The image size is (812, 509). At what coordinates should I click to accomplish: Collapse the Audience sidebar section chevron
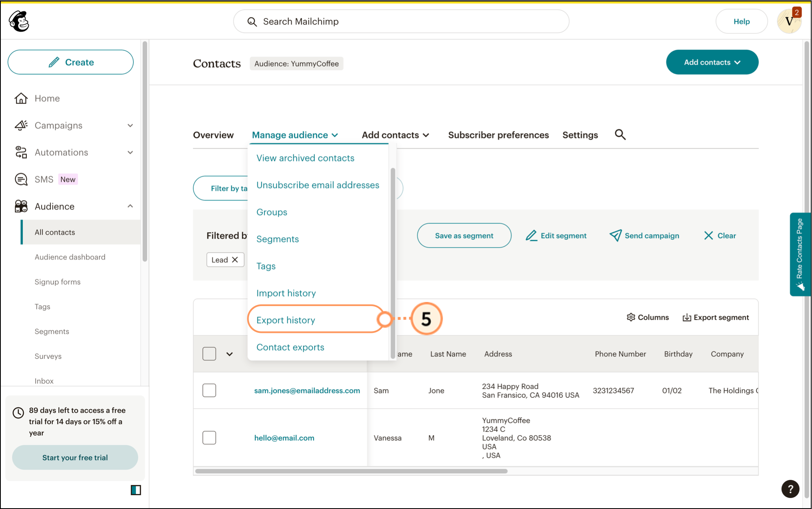click(130, 206)
